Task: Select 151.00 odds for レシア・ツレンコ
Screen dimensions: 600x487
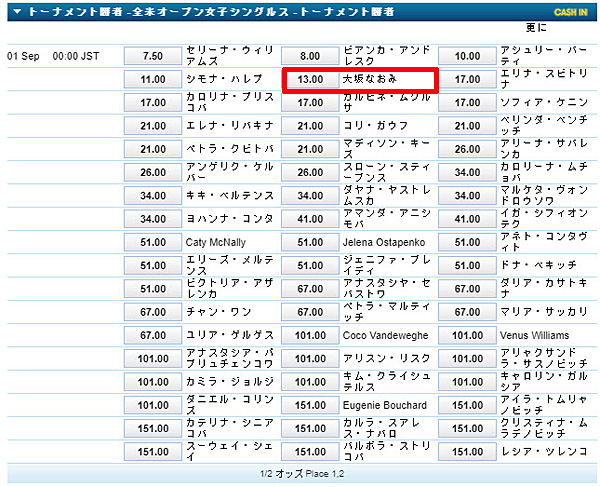Action: pyautogui.click(x=467, y=452)
